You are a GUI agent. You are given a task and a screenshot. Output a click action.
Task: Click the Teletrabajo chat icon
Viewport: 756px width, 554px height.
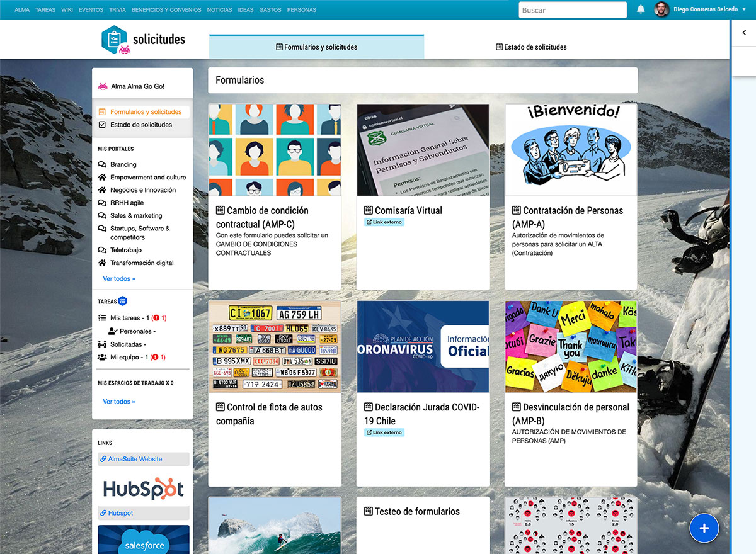pos(102,250)
